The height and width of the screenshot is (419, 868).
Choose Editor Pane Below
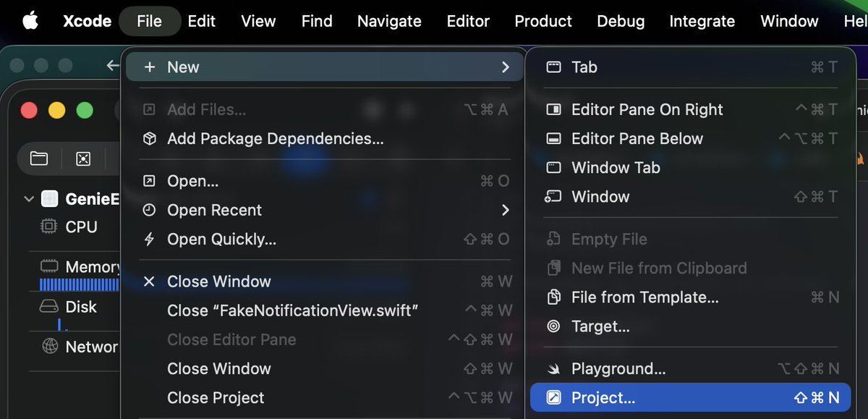point(691,138)
